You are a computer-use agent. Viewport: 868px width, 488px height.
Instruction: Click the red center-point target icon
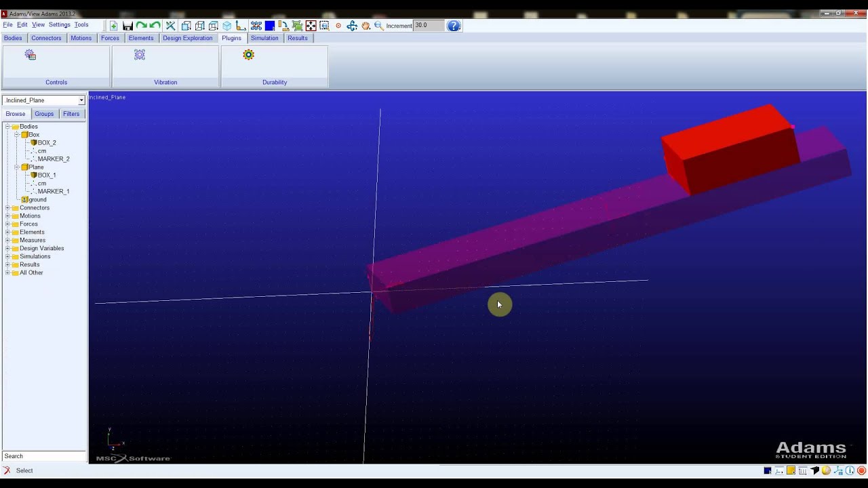(x=338, y=26)
